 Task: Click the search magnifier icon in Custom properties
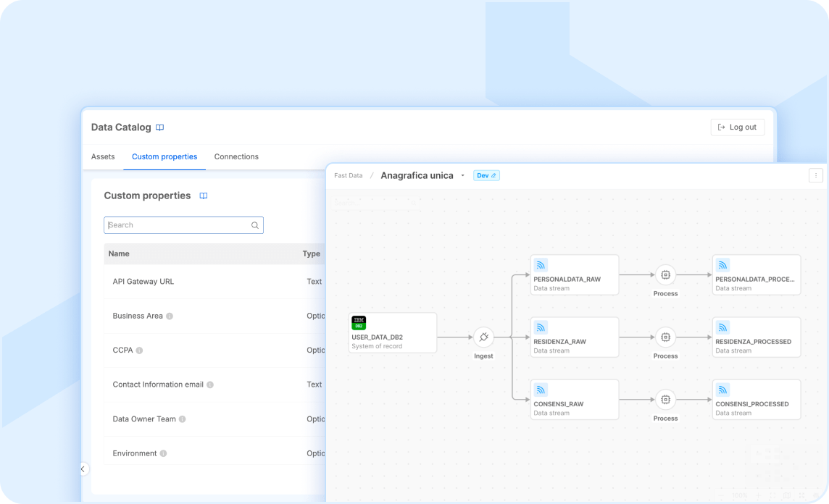(x=255, y=225)
